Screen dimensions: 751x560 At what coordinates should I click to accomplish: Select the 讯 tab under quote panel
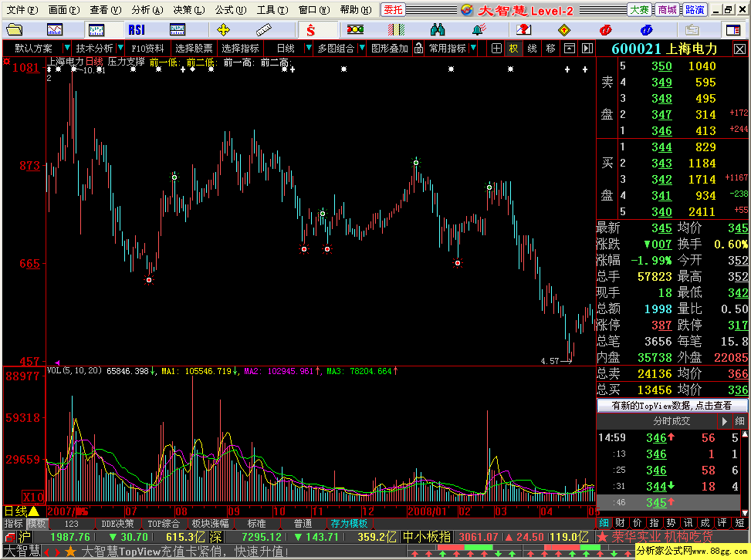(x=688, y=523)
